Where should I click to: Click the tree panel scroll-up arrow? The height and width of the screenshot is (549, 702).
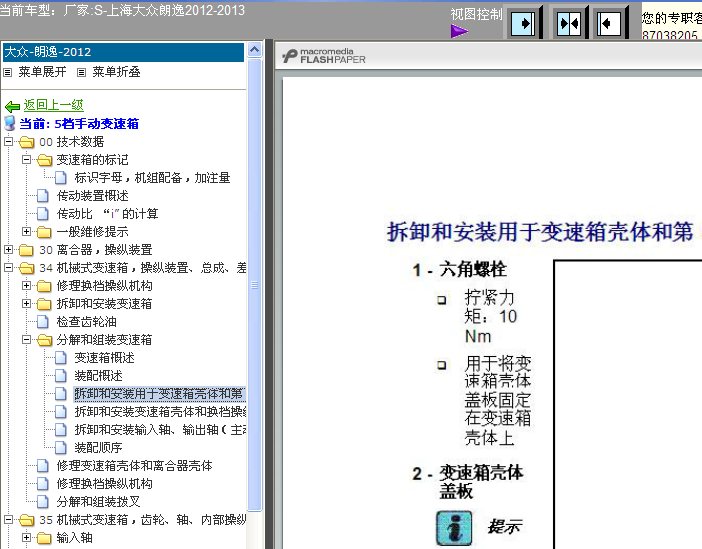[x=254, y=49]
